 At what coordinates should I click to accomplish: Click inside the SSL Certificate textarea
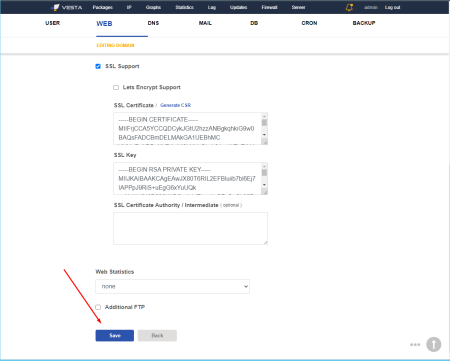pyautogui.click(x=190, y=129)
